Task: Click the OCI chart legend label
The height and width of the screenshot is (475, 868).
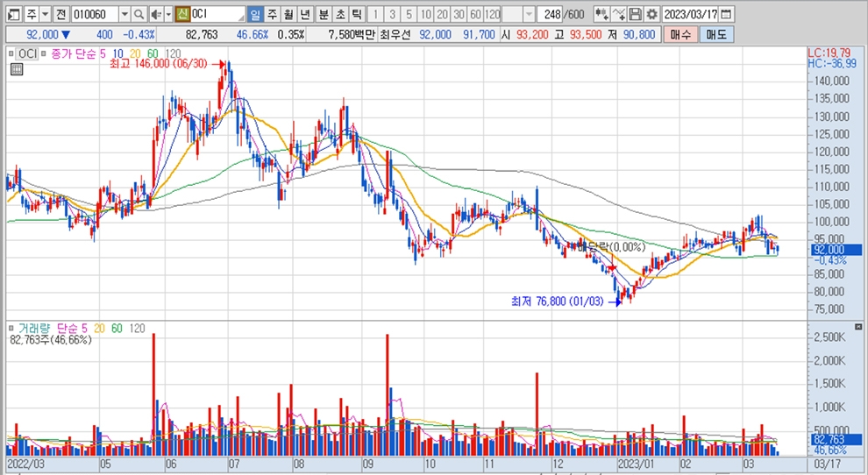Action: [x=26, y=53]
